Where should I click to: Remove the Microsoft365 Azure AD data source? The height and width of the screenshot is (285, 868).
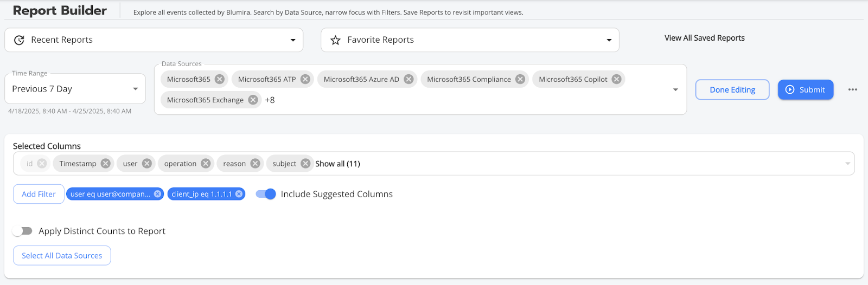409,79
